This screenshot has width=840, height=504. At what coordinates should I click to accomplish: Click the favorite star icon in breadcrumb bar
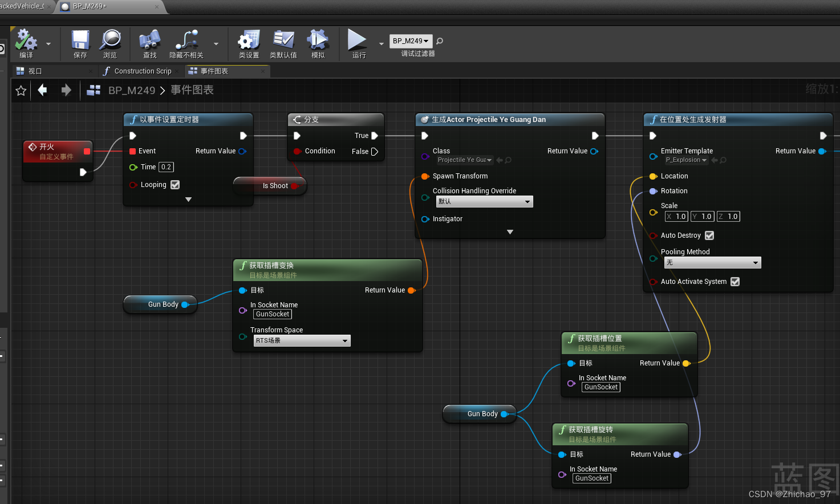[x=21, y=91]
